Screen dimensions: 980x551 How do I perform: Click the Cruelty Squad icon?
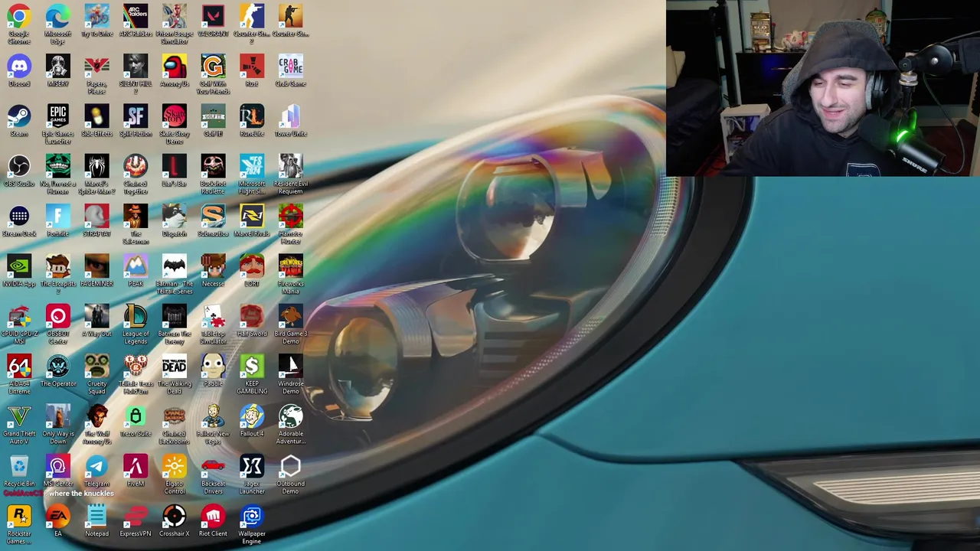point(96,367)
